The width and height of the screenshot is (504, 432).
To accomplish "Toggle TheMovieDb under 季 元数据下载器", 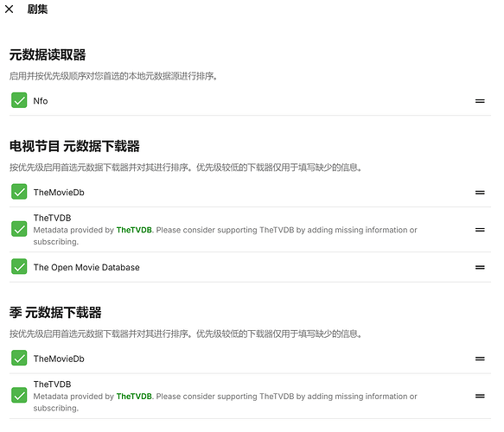I will click(19, 358).
